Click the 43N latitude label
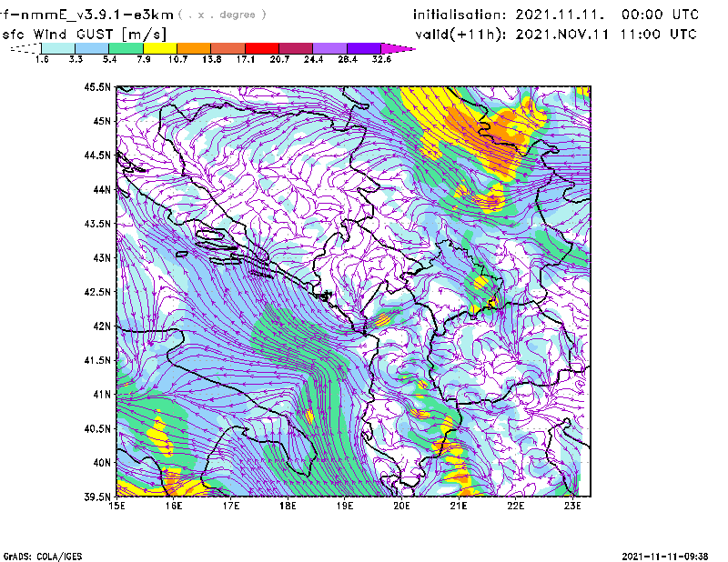The height and width of the screenshot is (562, 728). click(102, 257)
